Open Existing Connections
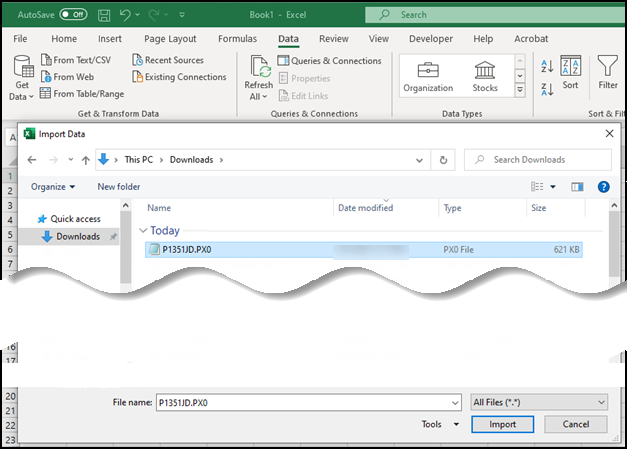The image size is (627, 449). point(179,77)
